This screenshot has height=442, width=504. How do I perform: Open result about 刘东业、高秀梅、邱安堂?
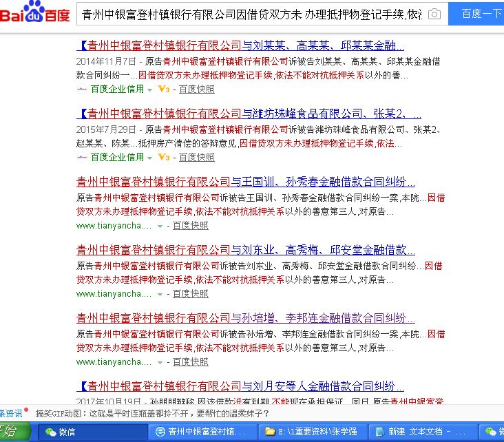coord(246,250)
